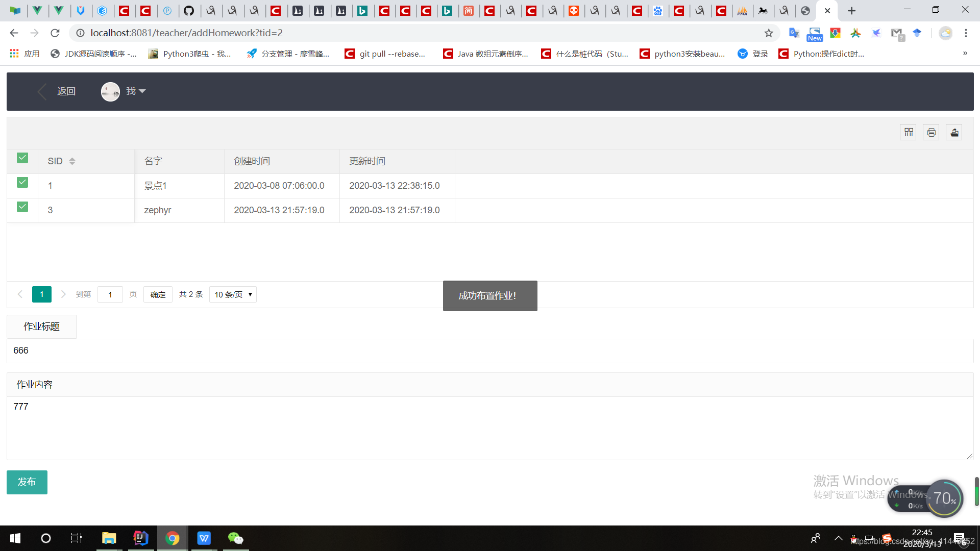Click the 作业标题 input containing 666
Image resolution: width=980 pixels, height=551 pixels.
click(x=490, y=350)
